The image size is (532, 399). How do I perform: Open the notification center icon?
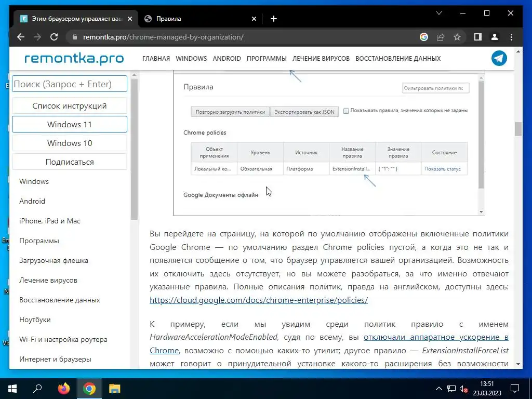pyautogui.click(x=515, y=389)
